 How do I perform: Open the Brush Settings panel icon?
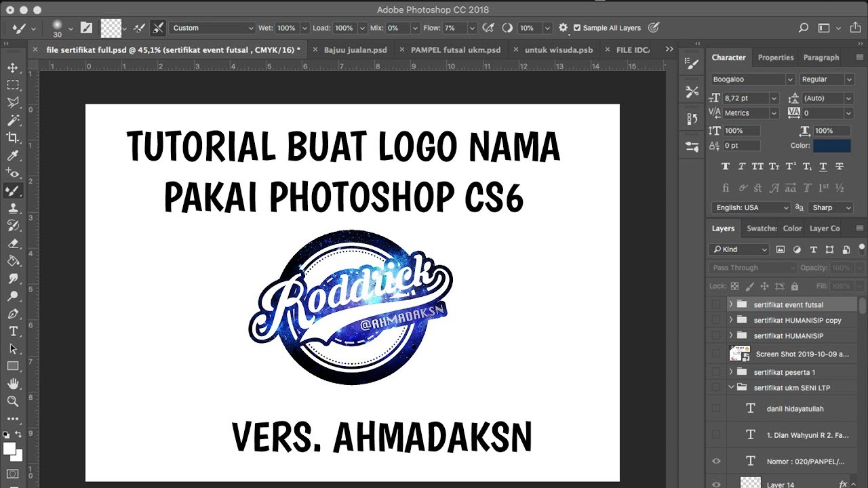point(692,64)
